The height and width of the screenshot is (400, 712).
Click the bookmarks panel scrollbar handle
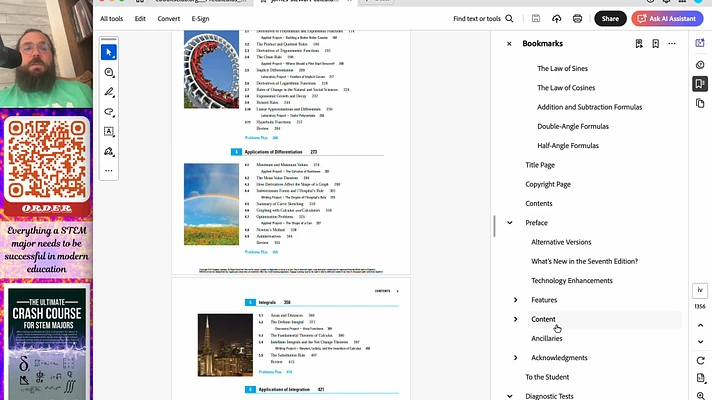point(494,226)
